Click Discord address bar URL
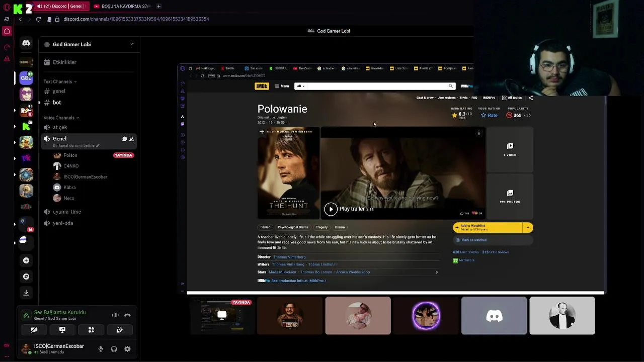This screenshot has width=644, height=362. pyautogui.click(x=136, y=19)
